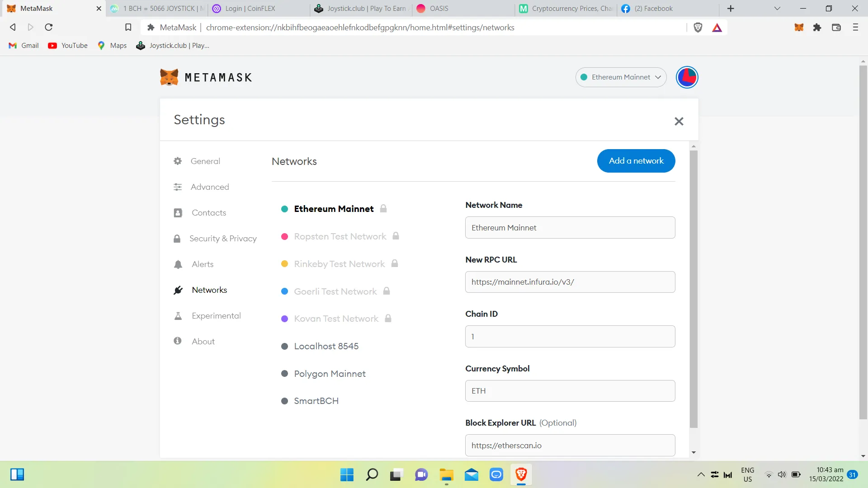Open the Gmail bookmark
Viewport: 868px width, 488px height.
[x=24, y=46]
